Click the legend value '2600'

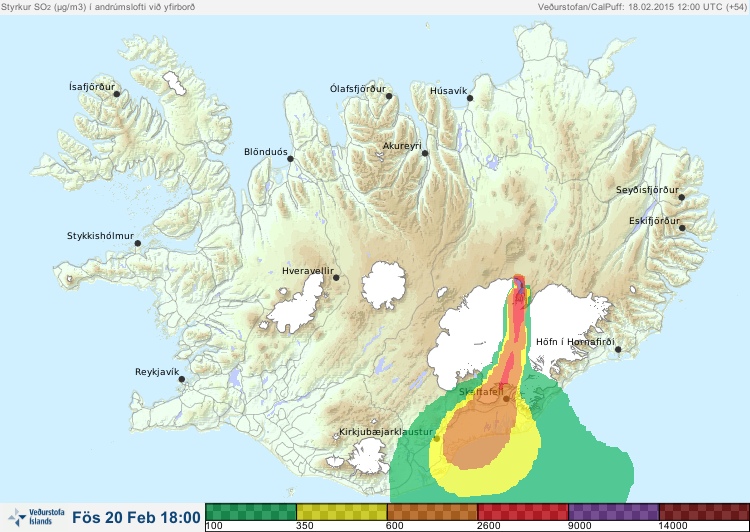488,526
